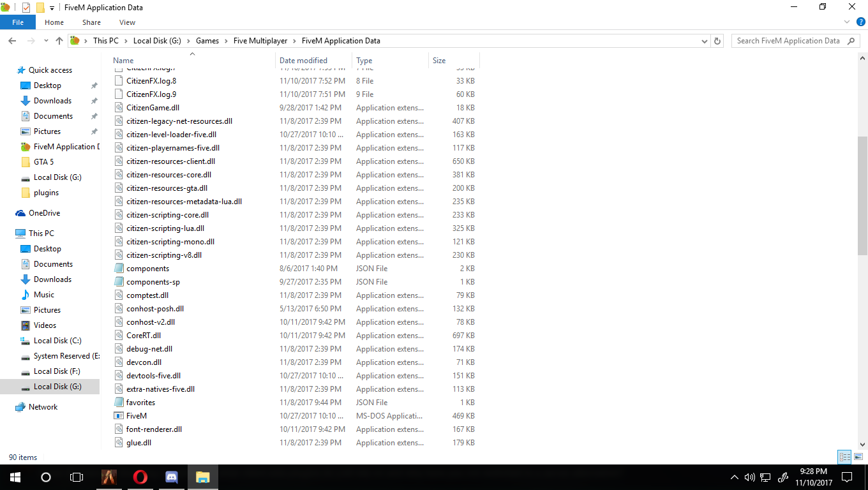
Task: Open Discord from the taskbar
Action: (x=171, y=477)
